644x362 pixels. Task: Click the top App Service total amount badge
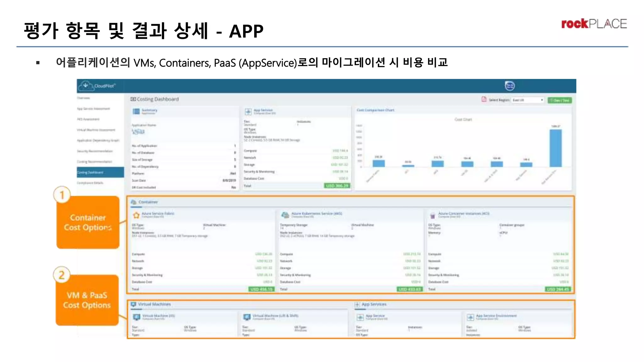click(337, 186)
